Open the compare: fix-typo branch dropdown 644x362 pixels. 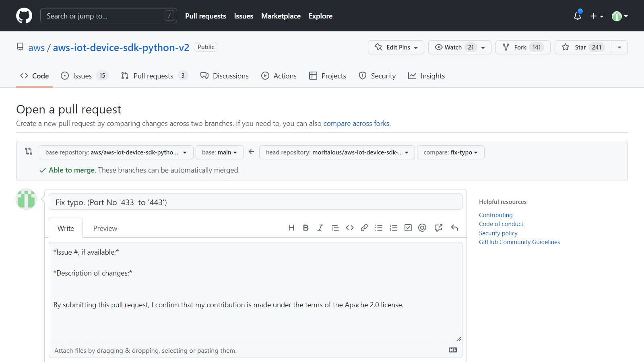[x=450, y=152]
